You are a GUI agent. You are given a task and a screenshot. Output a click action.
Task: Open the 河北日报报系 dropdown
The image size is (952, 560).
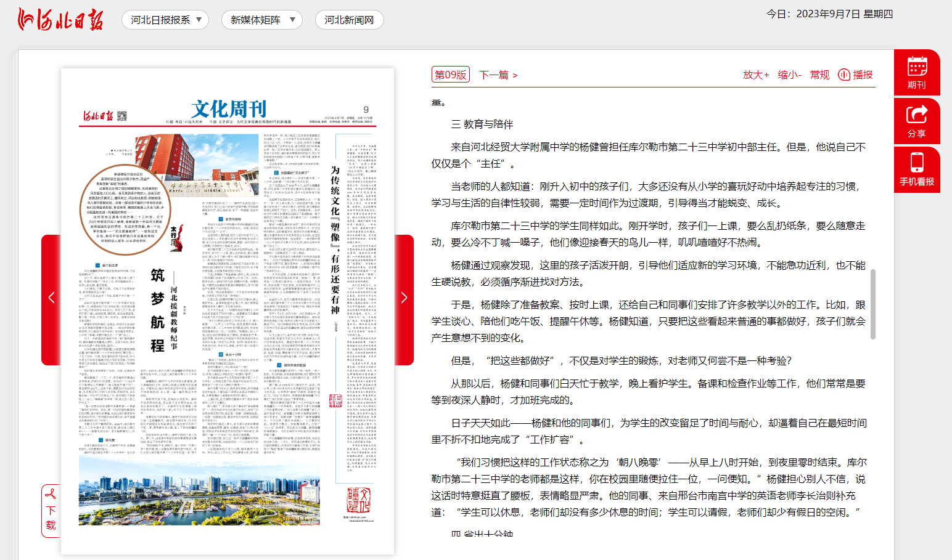pos(165,20)
